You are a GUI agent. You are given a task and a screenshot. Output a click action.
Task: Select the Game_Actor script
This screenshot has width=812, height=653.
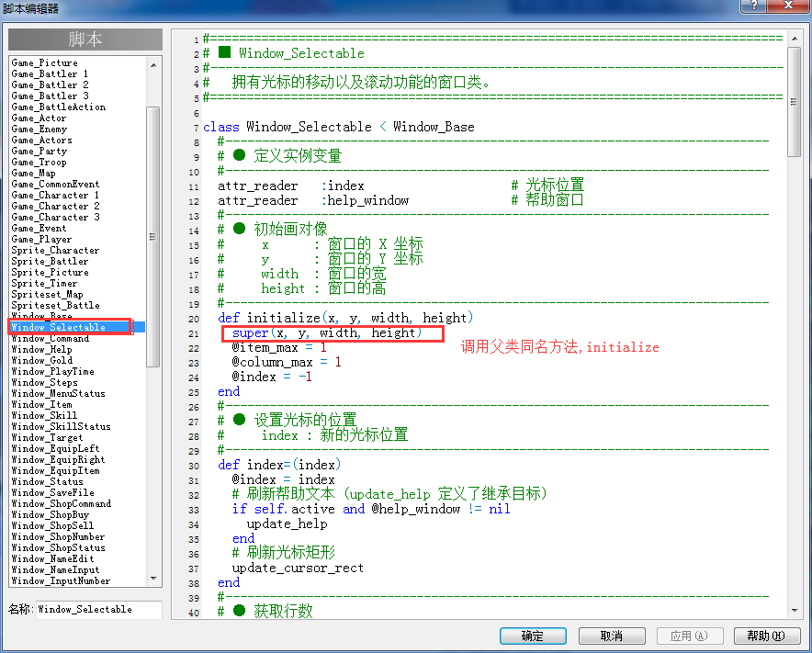39,118
